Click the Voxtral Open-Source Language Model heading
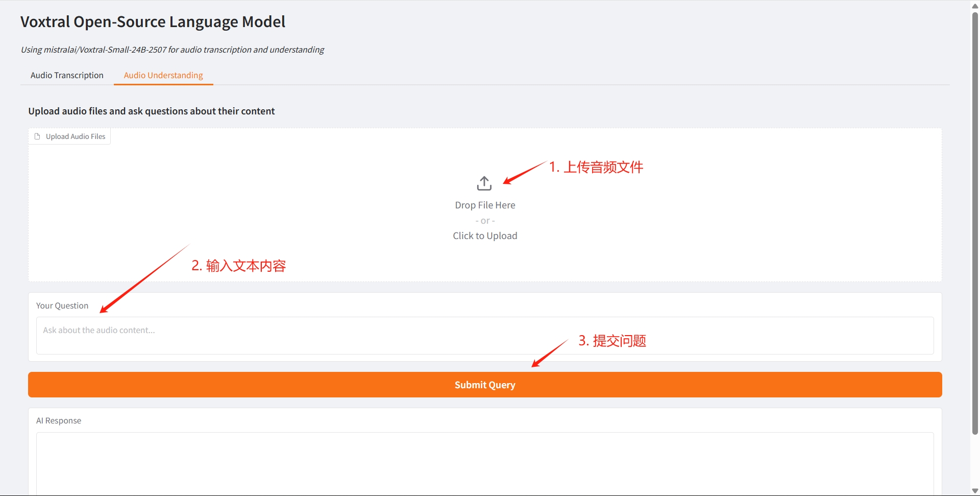Image resolution: width=980 pixels, height=496 pixels. coord(153,22)
